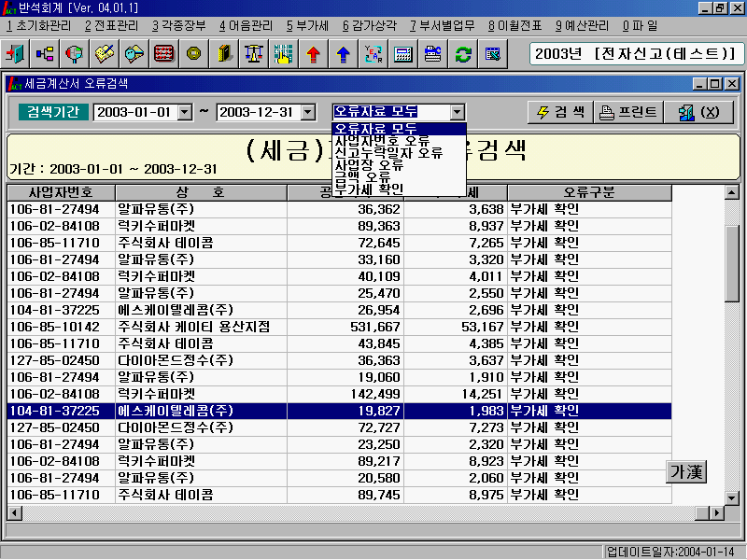Open the red abacus toolbar icon

click(164, 54)
